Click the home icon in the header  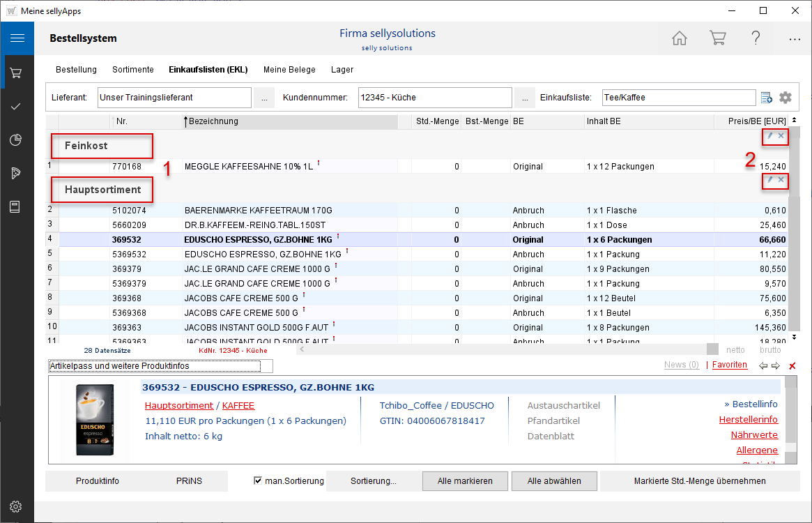[x=679, y=38]
